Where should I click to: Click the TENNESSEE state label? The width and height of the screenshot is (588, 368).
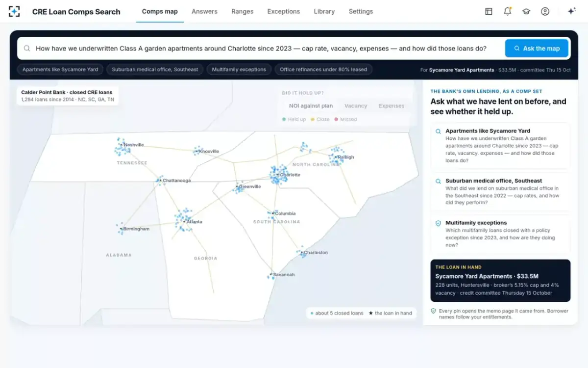pos(132,163)
